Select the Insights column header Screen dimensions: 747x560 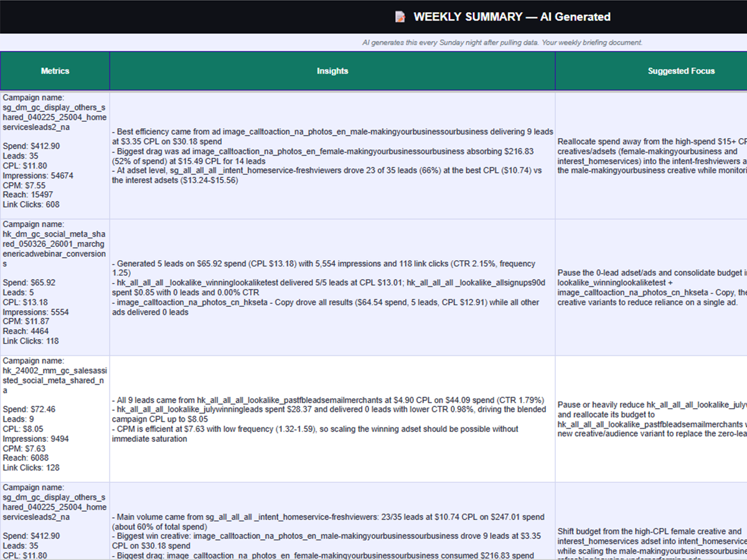click(332, 70)
